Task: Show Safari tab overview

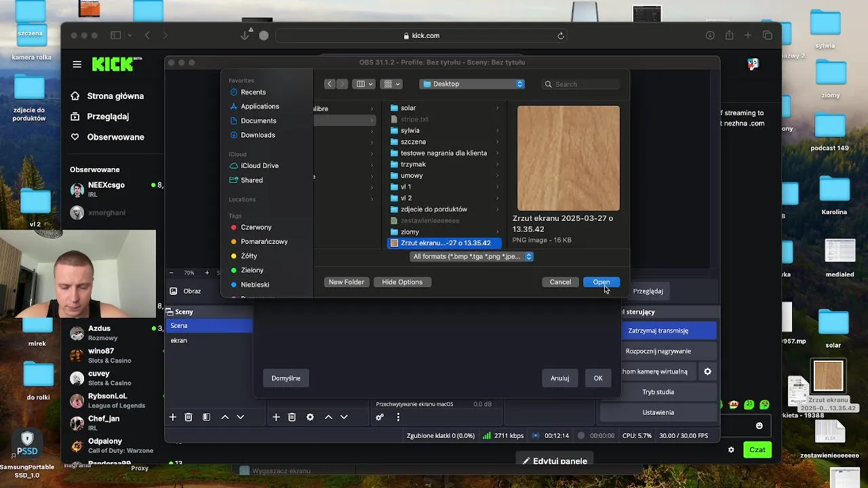Action: [768, 35]
